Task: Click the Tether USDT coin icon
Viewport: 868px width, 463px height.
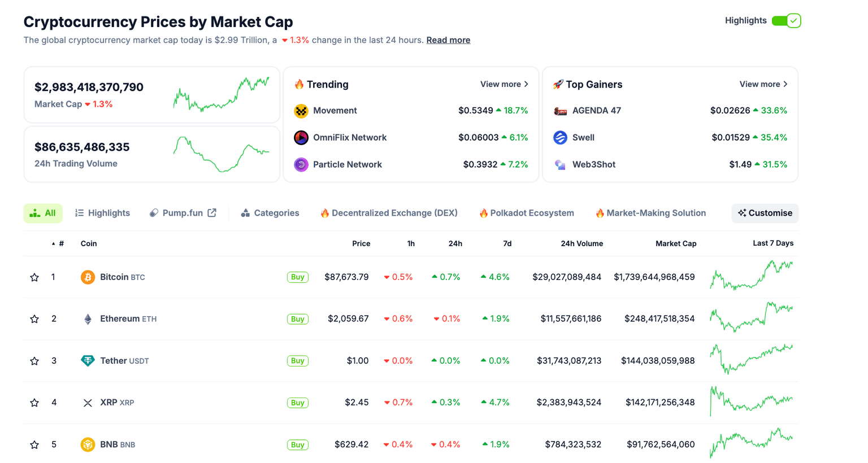Action: tap(88, 360)
